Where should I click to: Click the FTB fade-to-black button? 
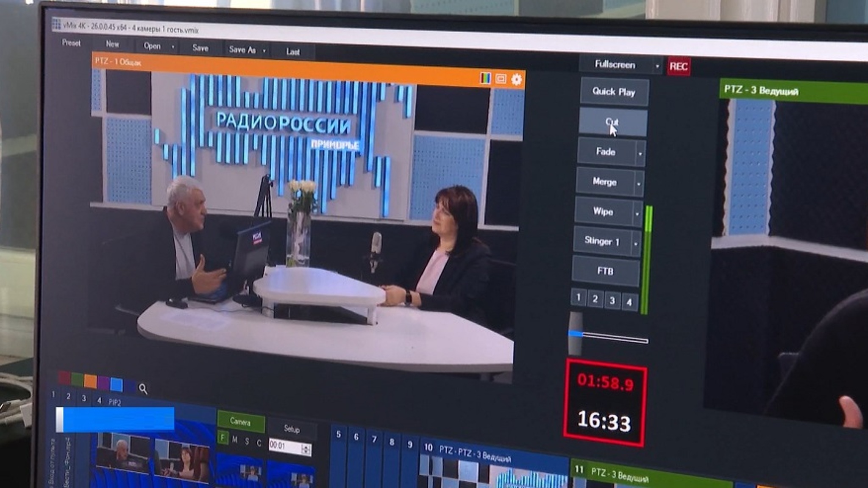click(x=605, y=271)
